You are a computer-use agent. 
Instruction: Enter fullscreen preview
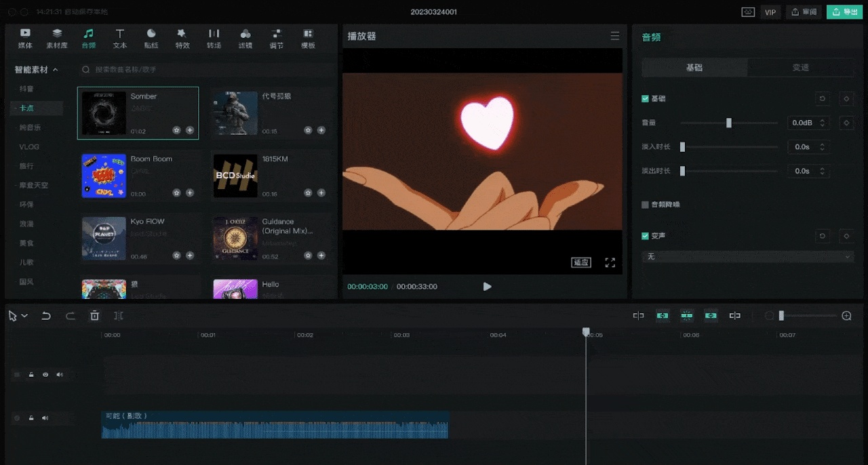coord(610,262)
